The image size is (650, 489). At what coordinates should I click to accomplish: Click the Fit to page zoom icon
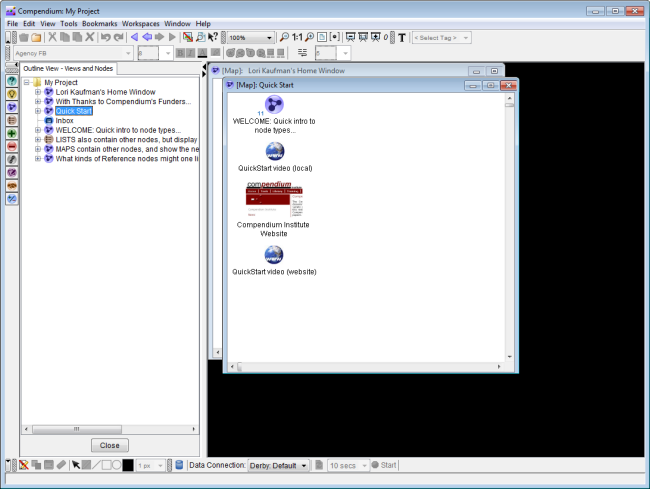click(x=322, y=37)
